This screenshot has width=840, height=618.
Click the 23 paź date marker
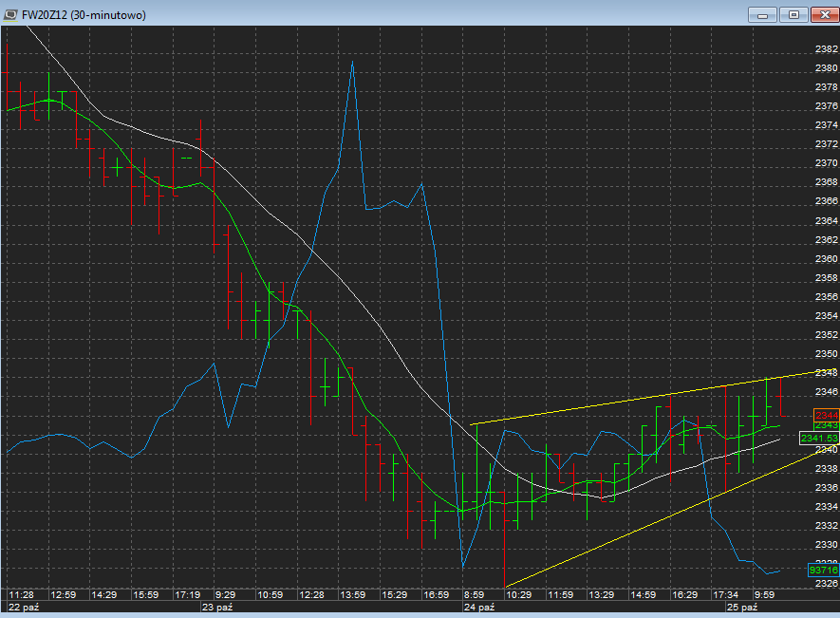(216, 607)
